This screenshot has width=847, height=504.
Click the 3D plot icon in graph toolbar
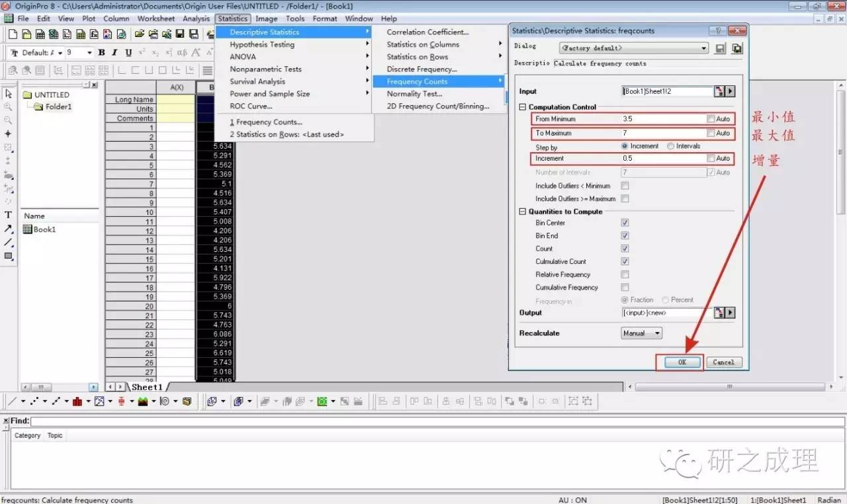(187, 401)
